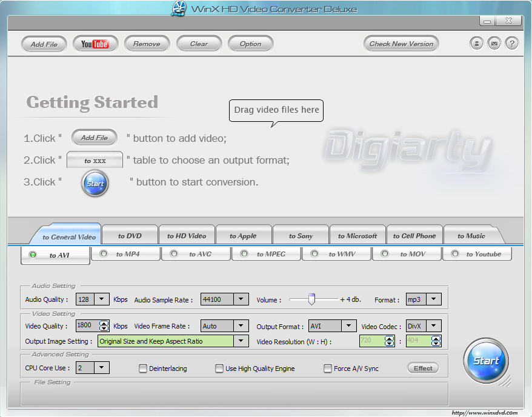Switch to the to Microsoft tab
This screenshot has height=417, width=532.
coord(357,236)
